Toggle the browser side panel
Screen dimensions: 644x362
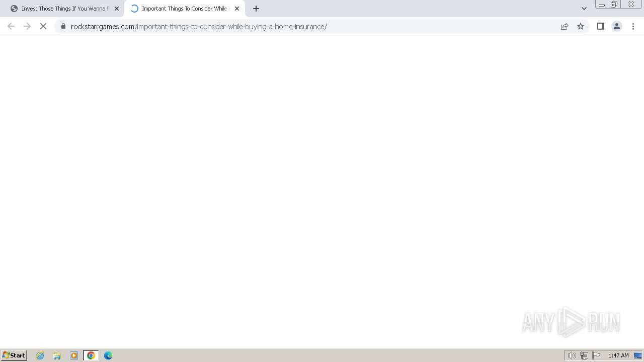tap(601, 26)
